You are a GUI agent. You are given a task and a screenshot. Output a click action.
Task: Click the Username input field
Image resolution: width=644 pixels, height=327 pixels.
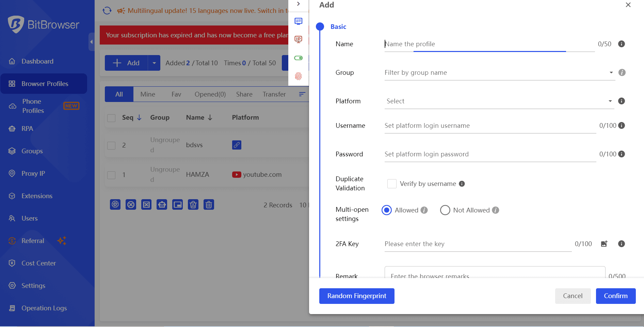click(490, 126)
